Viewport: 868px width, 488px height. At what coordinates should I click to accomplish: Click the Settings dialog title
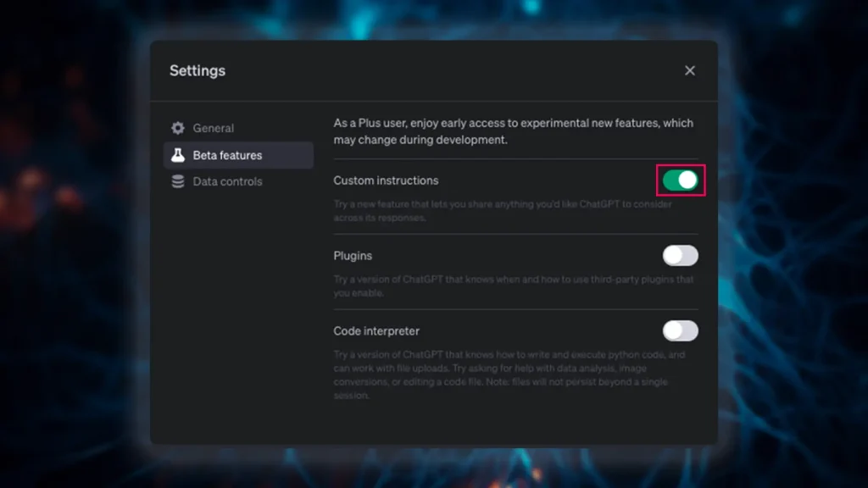198,70
